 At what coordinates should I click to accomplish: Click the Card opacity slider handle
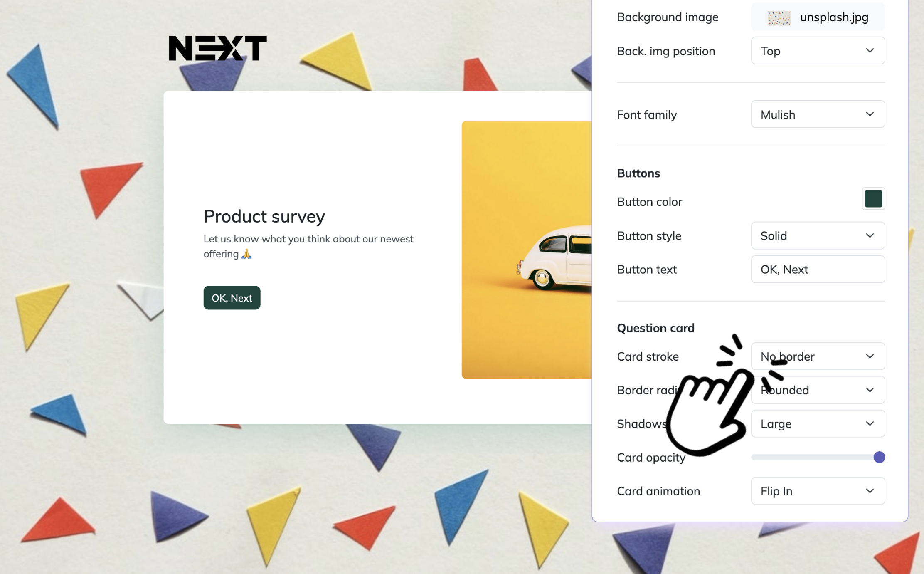click(879, 458)
